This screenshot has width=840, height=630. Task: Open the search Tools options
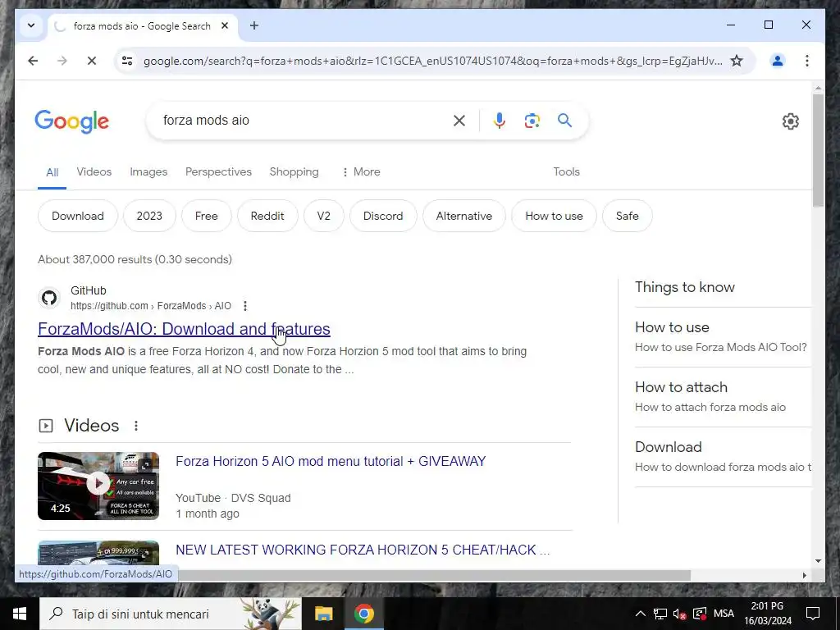coord(566,172)
